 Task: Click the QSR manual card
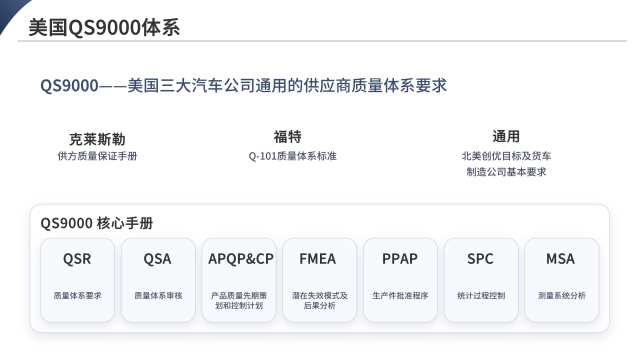click(x=77, y=280)
